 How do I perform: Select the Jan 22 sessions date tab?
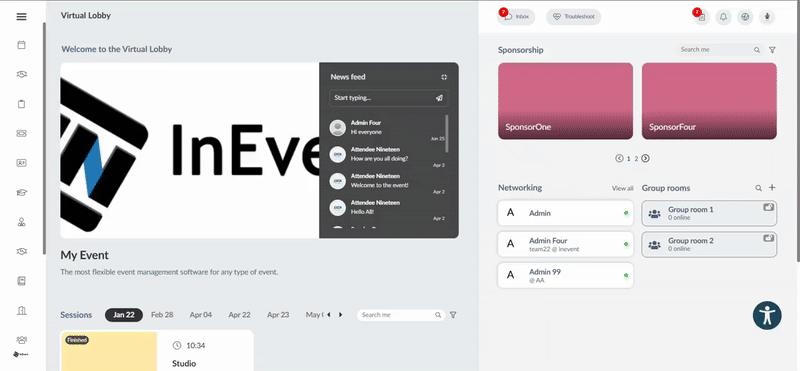(x=124, y=315)
